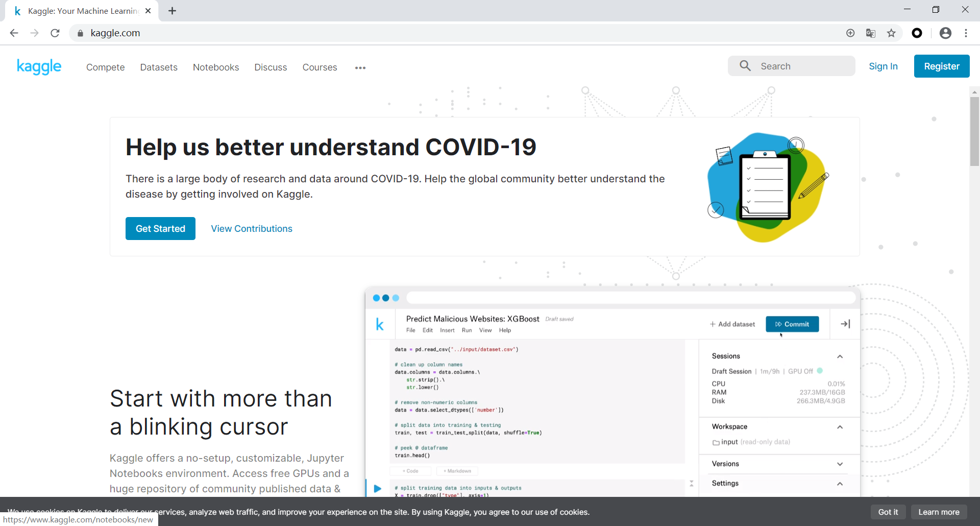Collapse the Sessions section
The image size is (980, 526).
[x=840, y=356]
